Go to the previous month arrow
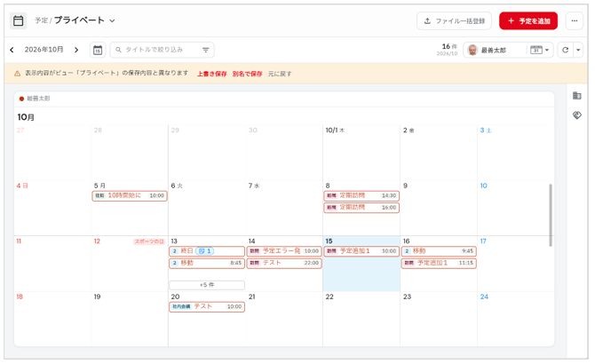The image size is (595, 364). pyautogui.click(x=12, y=50)
